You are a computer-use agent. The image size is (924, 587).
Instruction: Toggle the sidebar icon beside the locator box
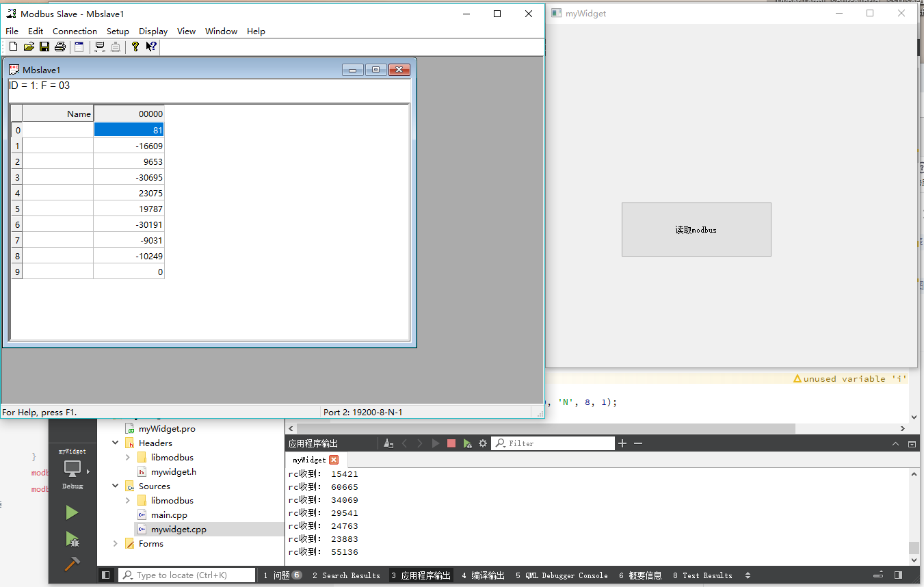pos(105,575)
